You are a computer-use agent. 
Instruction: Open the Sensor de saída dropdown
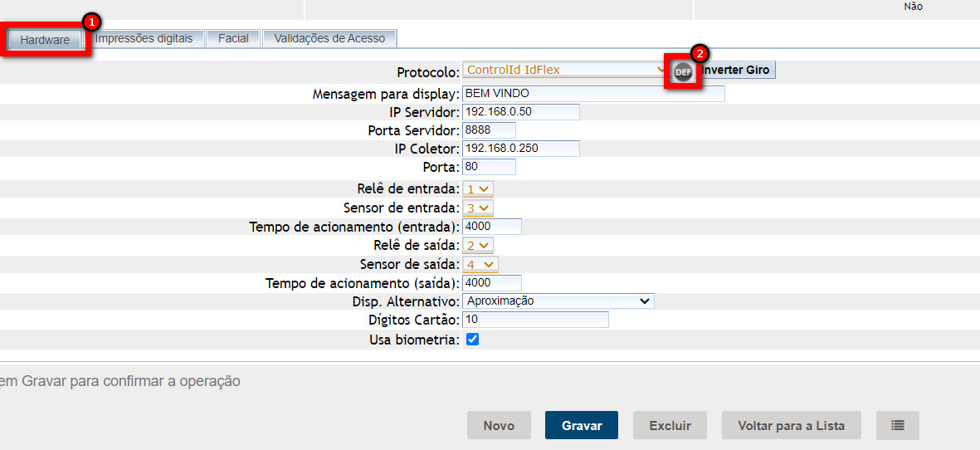click(x=480, y=265)
